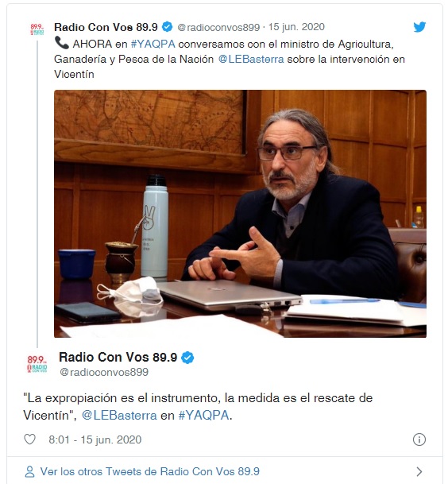This screenshot has width=448, height=484.
Task: Click the @radioconvos899 handle in top tweet
Action: click(218, 27)
